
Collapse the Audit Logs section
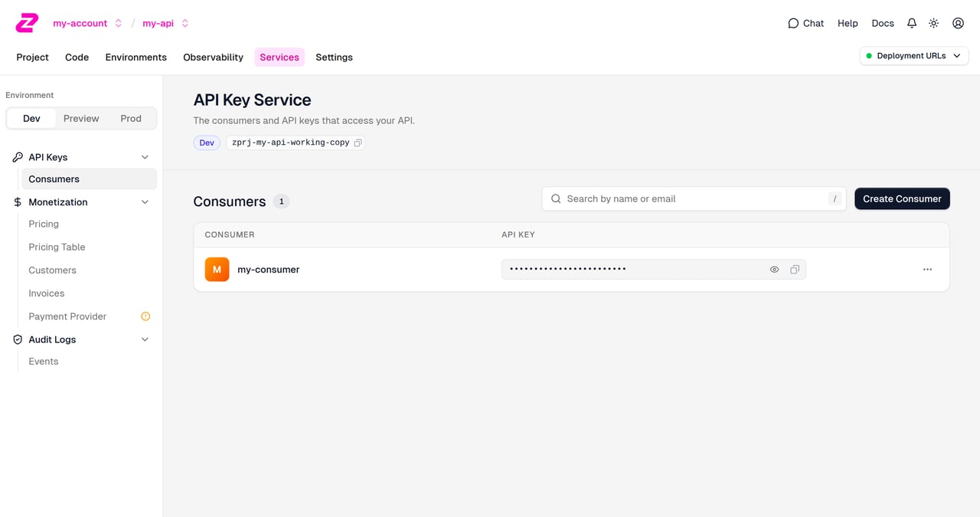pyautogui.click(x=145, y=339)
